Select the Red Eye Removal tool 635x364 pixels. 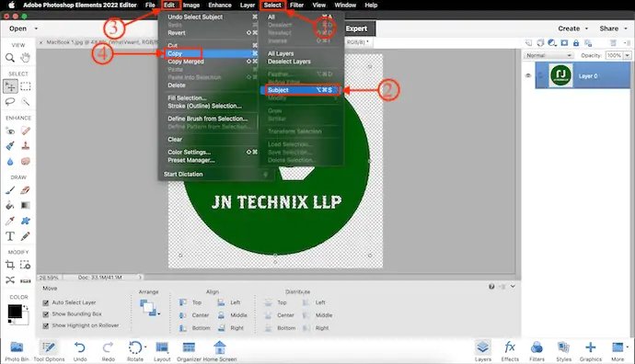pos(10,131)
